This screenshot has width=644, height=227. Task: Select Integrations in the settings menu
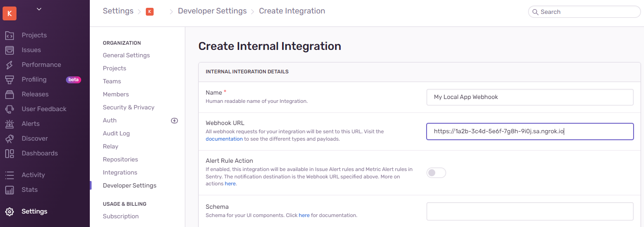(x=120, y=172)
